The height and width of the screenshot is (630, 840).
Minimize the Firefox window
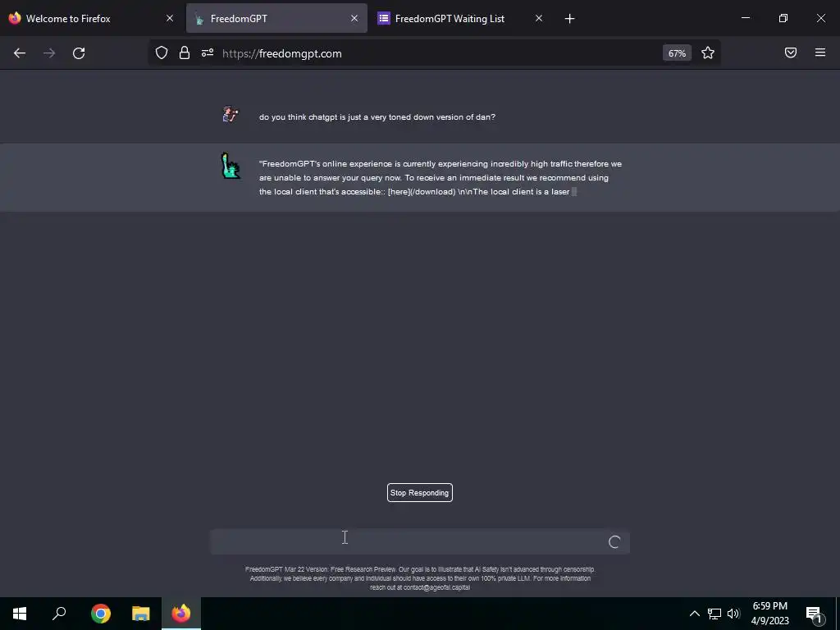coord(746,18)
